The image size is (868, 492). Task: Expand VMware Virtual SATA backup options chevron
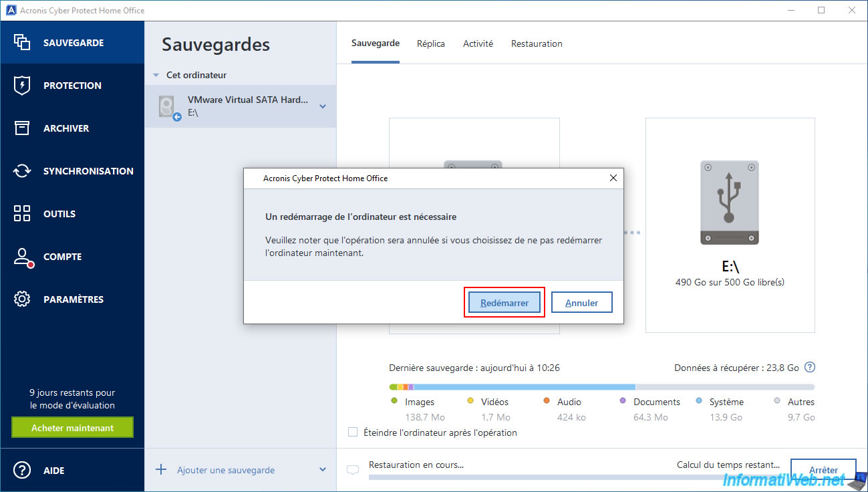323,106
